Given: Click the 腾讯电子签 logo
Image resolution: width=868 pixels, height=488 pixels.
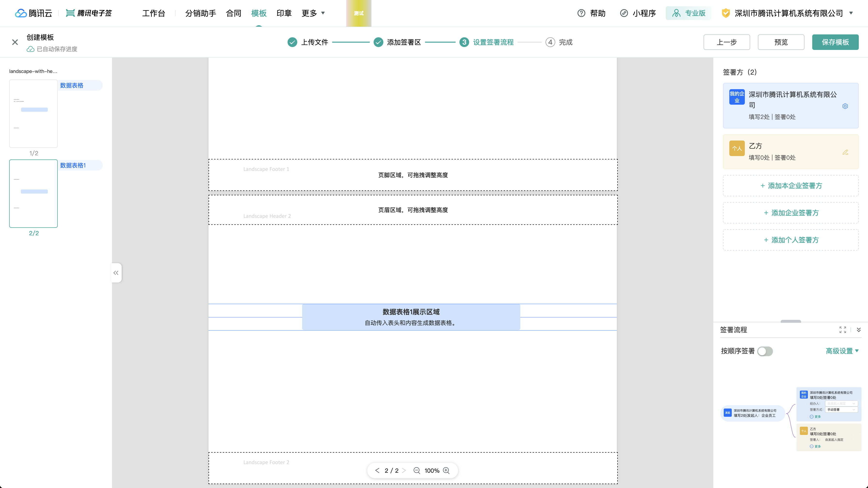Looking at the screenshot, I should click(x=89, y=13).
